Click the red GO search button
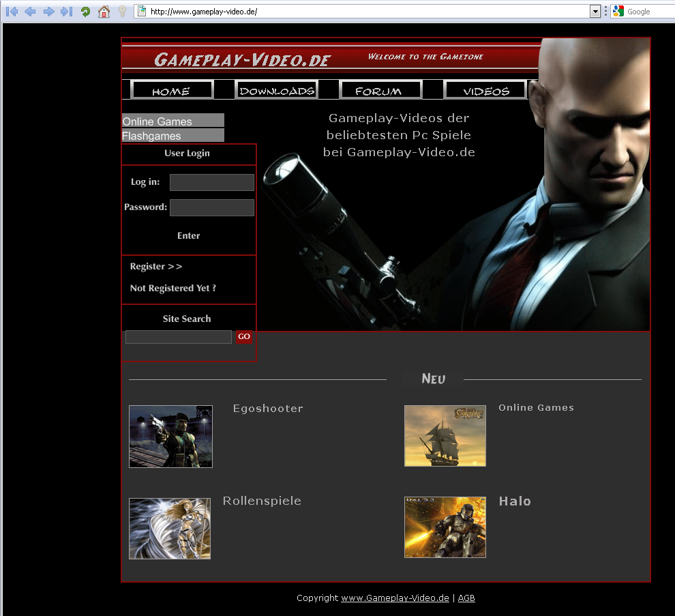The image size is (675, 616). [244, 337]
